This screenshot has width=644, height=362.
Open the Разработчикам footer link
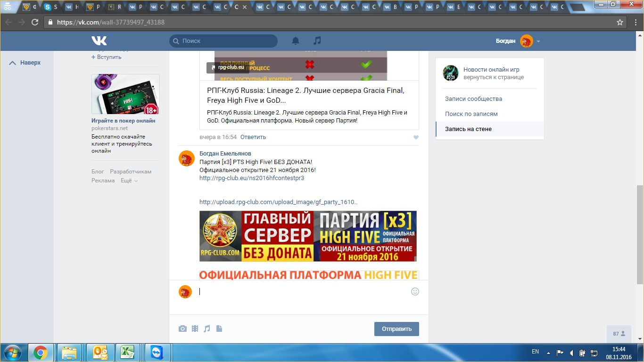[131, 172]
